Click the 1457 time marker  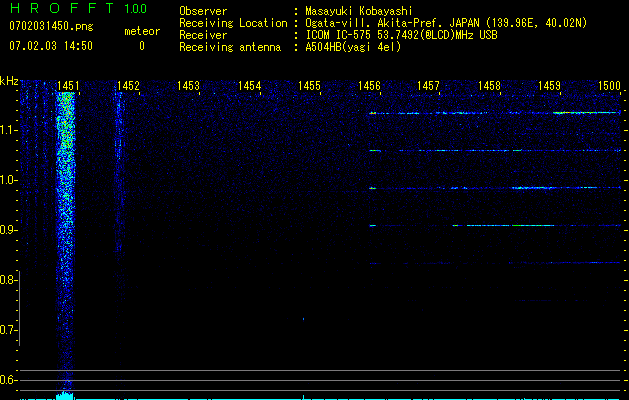tap(428, 86)
